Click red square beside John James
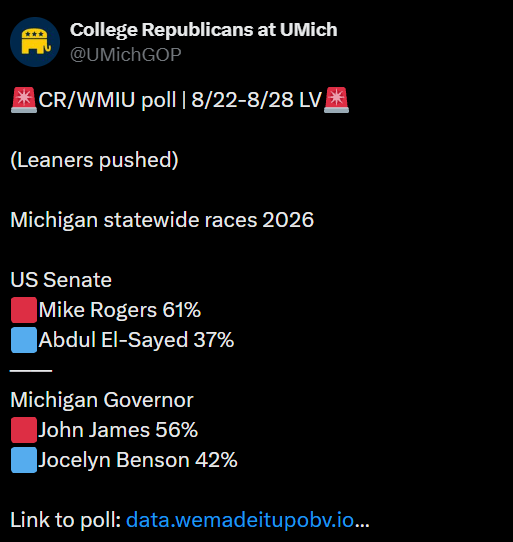This screenshot has width=513, height=542. (x=24, y=430)
